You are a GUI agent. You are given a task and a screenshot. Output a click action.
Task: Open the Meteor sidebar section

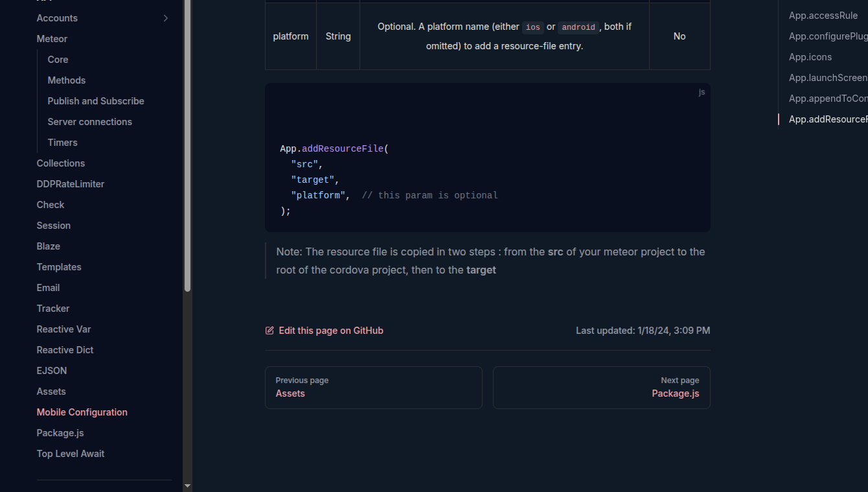(x=52, y=39)
